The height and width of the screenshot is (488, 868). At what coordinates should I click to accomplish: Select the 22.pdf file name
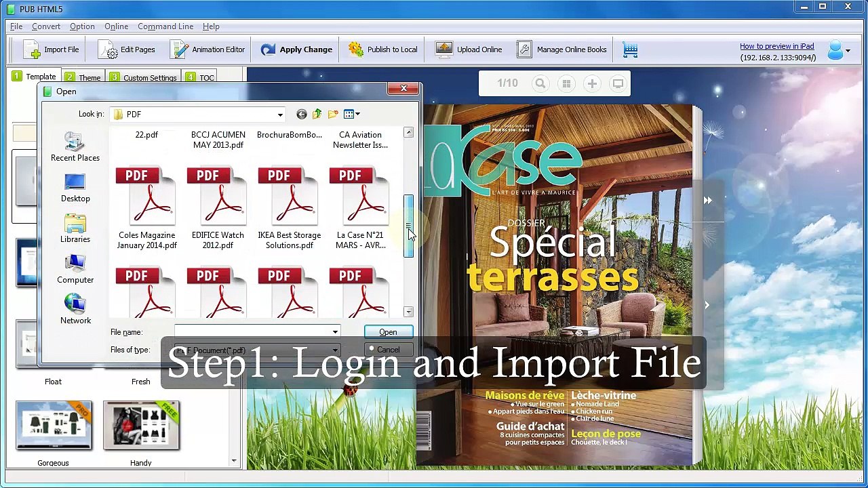coord(146,135)
